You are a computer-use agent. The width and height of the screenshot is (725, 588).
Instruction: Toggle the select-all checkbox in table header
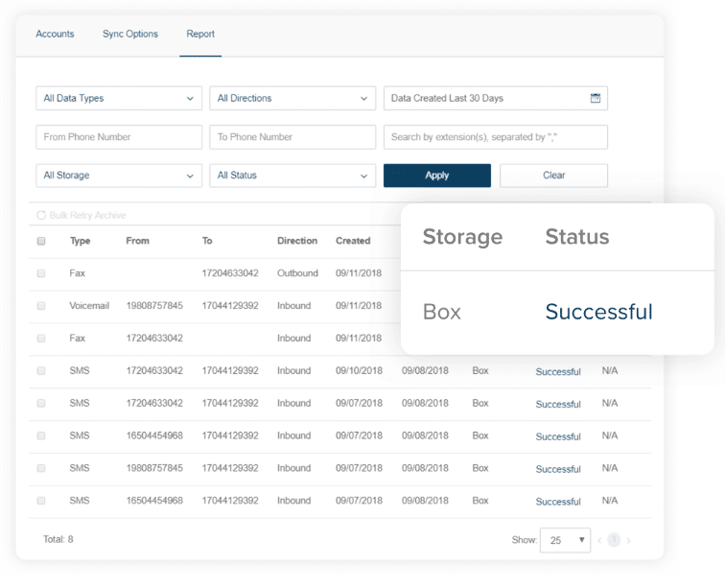(x=41, y=242)
